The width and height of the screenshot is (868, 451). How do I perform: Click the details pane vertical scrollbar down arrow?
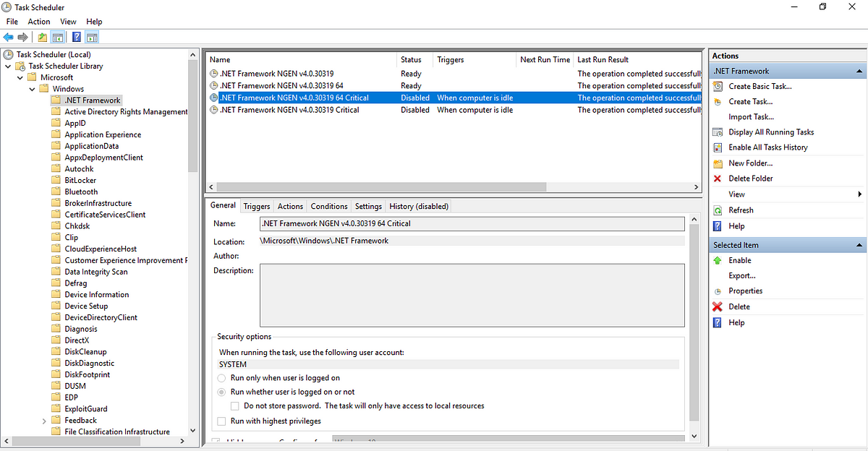(695, 436)
